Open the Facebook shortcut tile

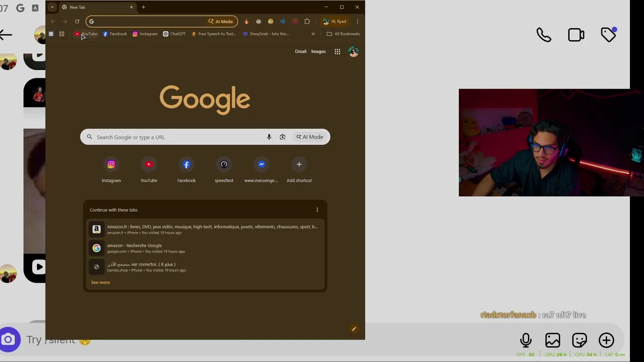(x=186, y=170)
